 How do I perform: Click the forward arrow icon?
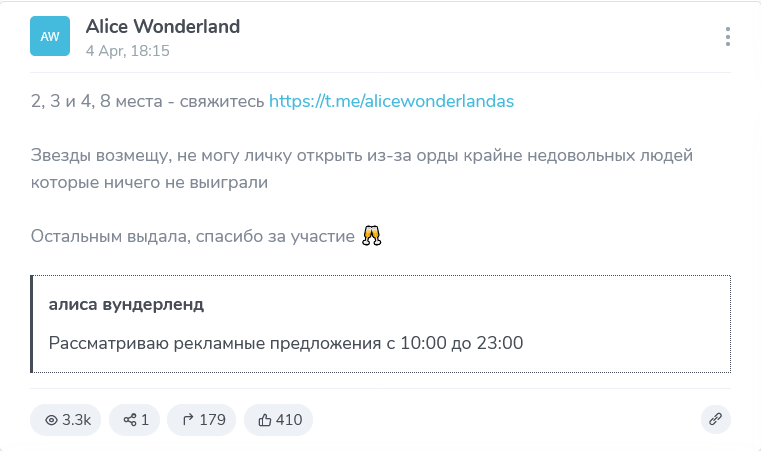tap(186, 420)
